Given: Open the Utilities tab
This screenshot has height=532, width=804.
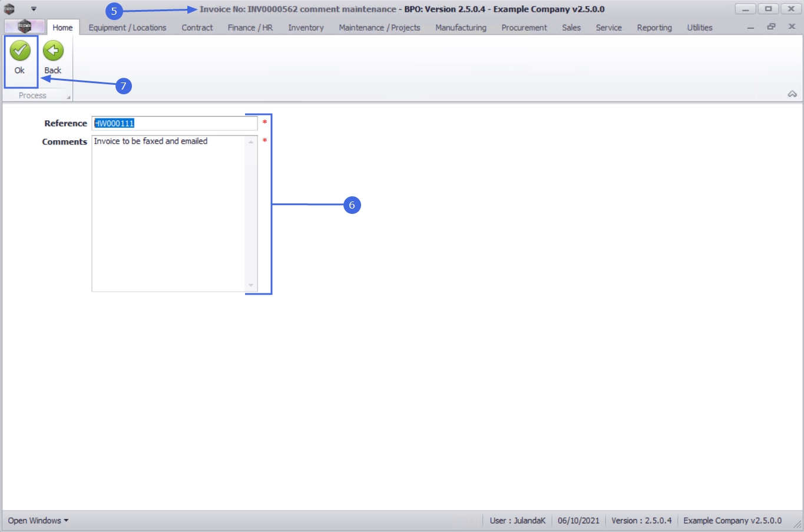Looking at the screenshot, I should (x=700, y=28).
